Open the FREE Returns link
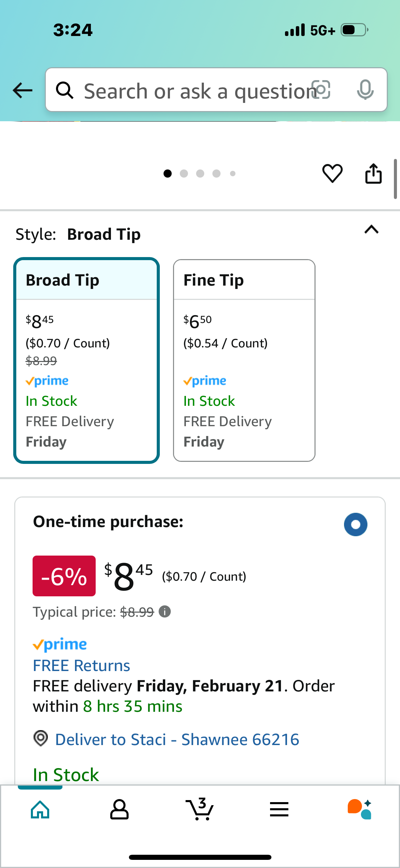Image resolution: width=400 pixels, height=868 pixels. pos(81,665)
